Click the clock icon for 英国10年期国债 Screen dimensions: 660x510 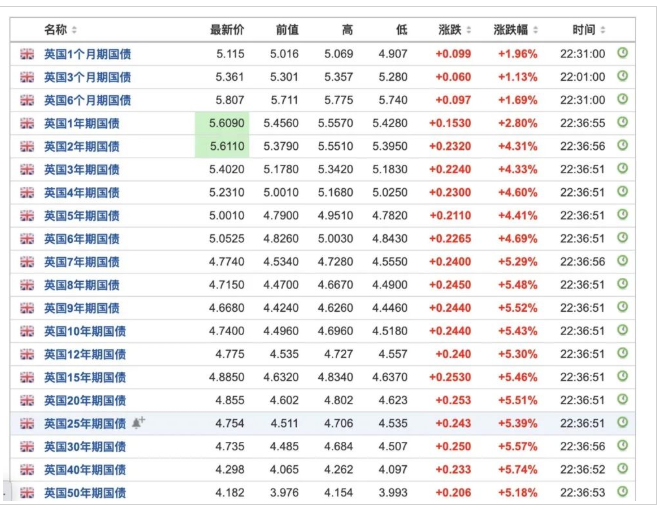pyautogui.click(x=622, y=330)
